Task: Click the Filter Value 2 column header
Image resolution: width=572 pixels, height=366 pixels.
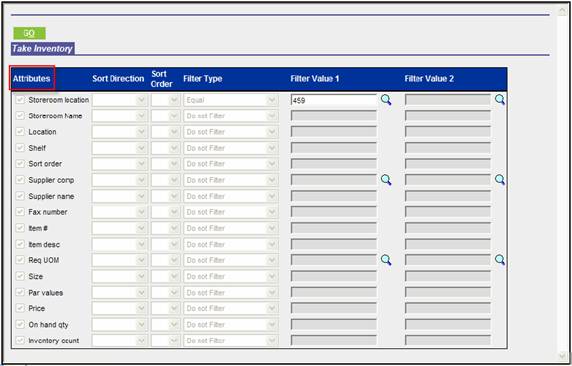Action: [x=429, y=78]
